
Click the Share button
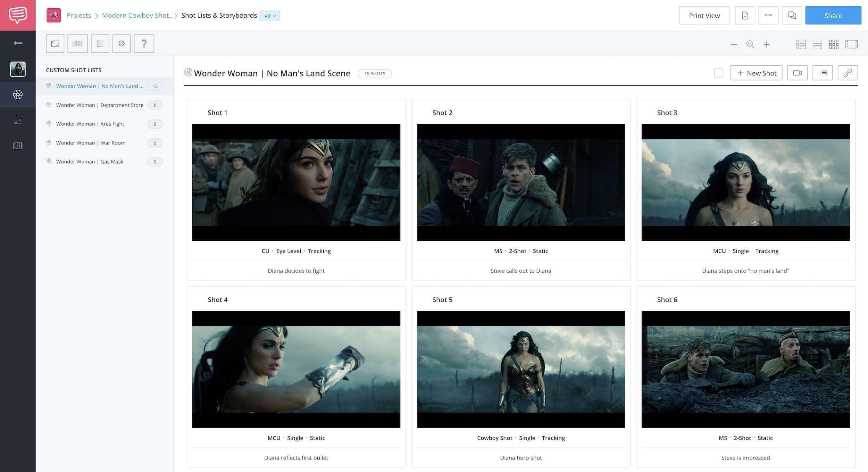pos(833,15)
